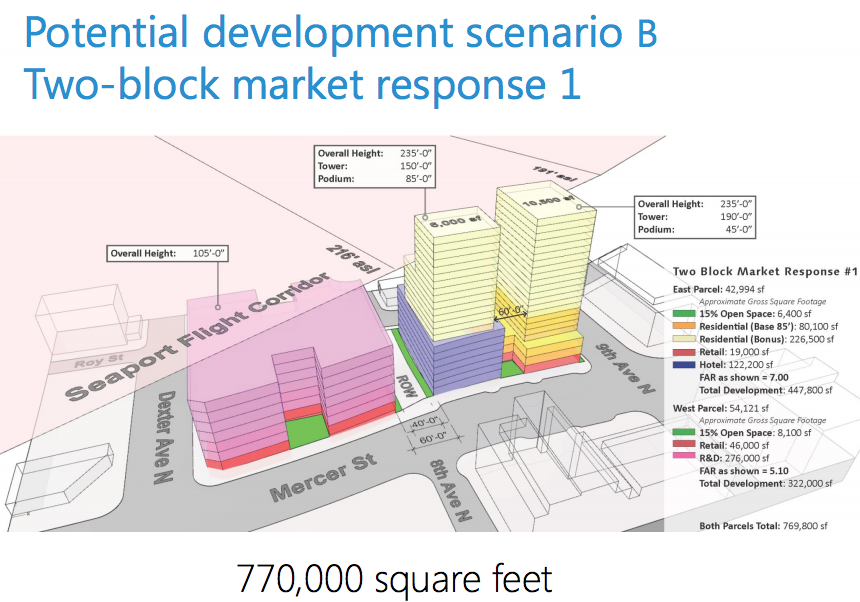Click the 'Tower: 190'-0"' line in the callout
Viewport: 860px width, 602px height.
click(695, 217)
